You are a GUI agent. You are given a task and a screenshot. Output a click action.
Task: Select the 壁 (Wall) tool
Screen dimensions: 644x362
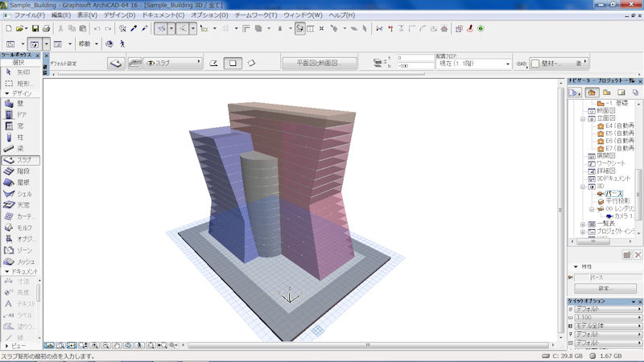point(19,104)
